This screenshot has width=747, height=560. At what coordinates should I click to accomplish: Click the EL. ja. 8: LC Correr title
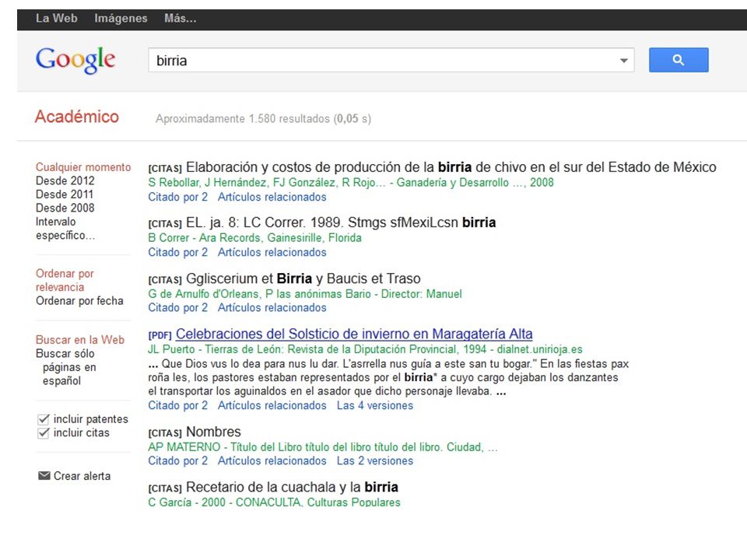click(341, 222)
